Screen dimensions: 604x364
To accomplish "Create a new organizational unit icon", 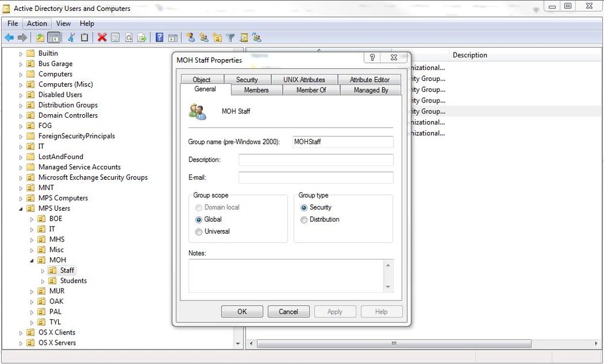I will pyautogui.click(x=217, y=37).
